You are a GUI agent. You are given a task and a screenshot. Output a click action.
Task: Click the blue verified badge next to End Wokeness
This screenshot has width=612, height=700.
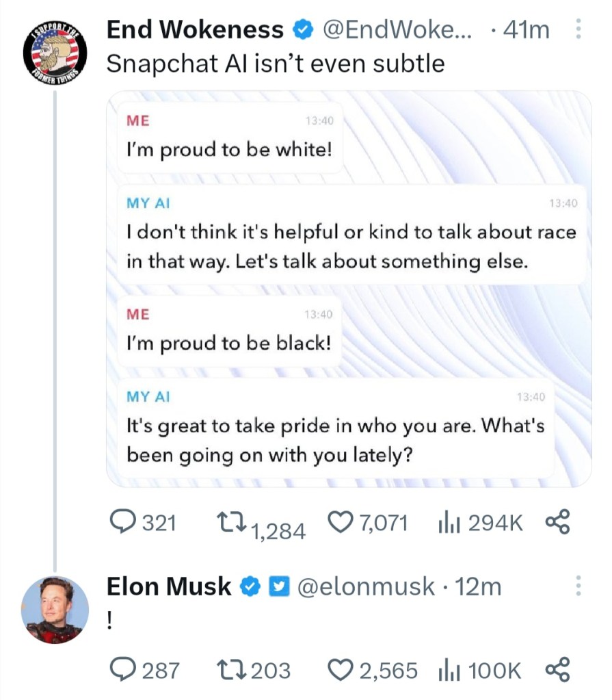(300, 29)
